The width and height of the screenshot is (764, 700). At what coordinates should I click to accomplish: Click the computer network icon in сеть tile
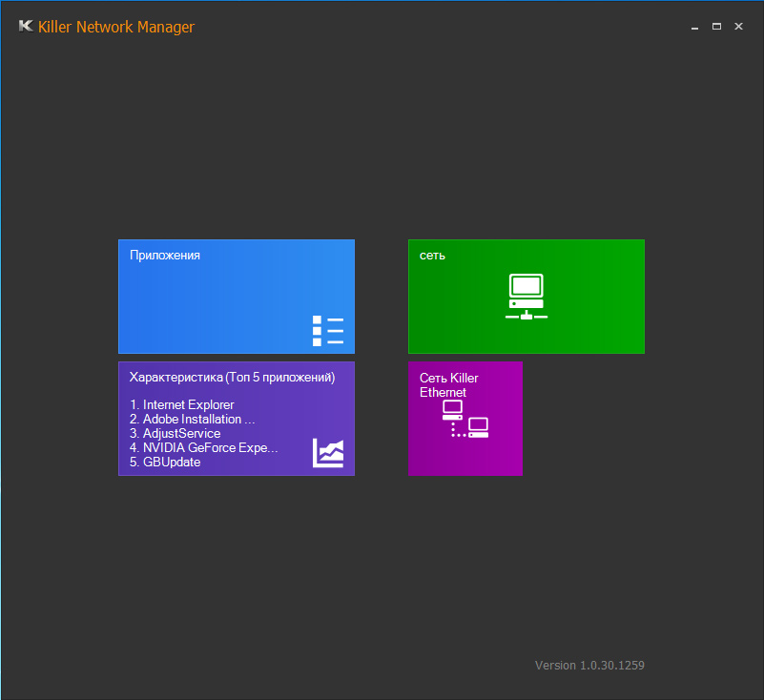pyautogui.click(x=527, y=297)
